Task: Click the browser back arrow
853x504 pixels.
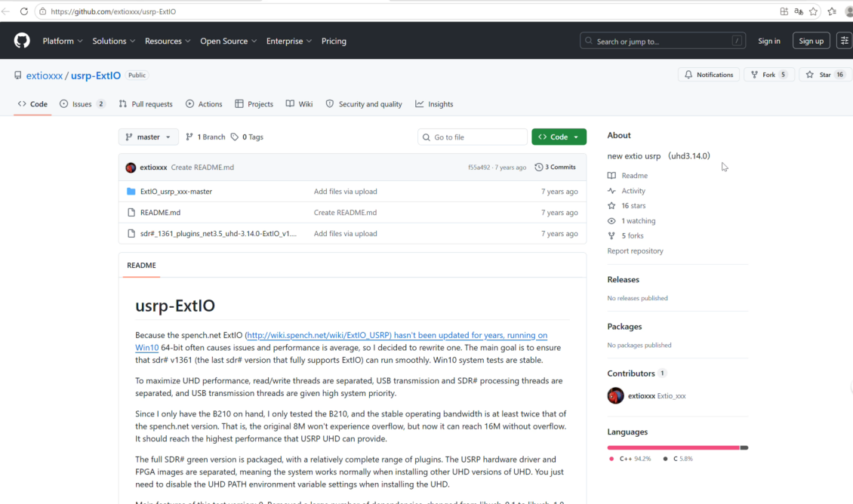Action: [x=6, y=11]
